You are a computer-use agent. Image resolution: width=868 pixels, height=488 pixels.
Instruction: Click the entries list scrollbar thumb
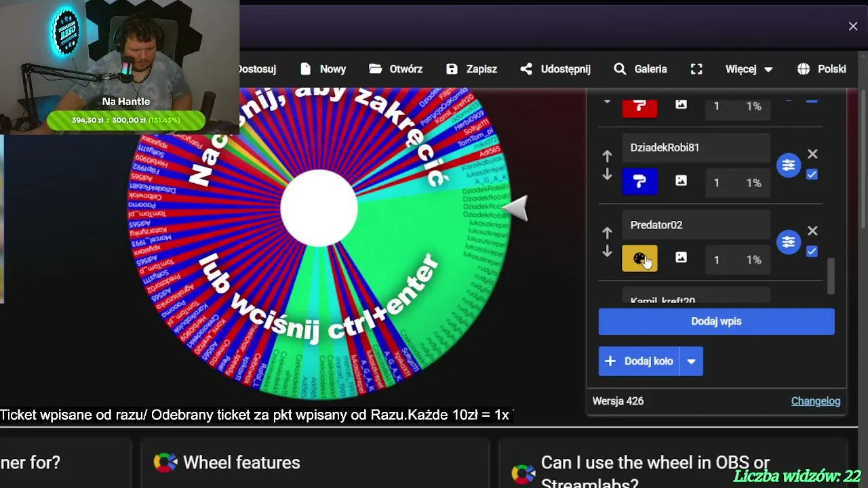[x=831, y=277]
